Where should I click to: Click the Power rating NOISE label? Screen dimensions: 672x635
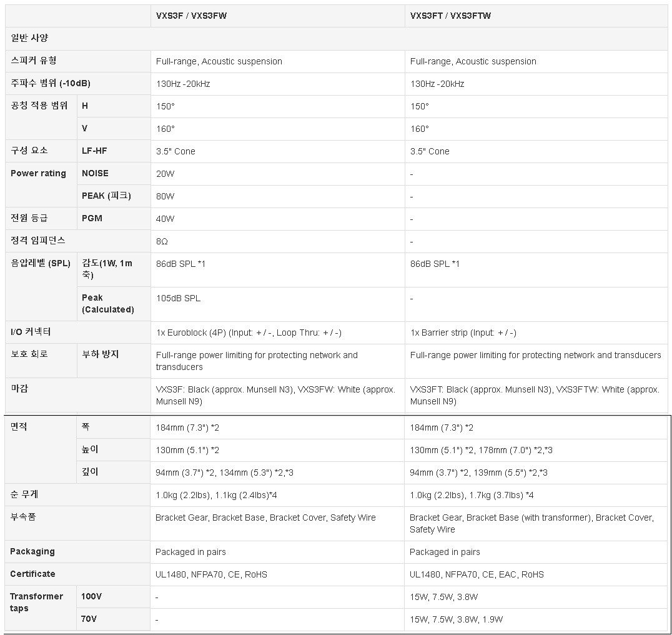pyautogui.click(x=95, y=173)
